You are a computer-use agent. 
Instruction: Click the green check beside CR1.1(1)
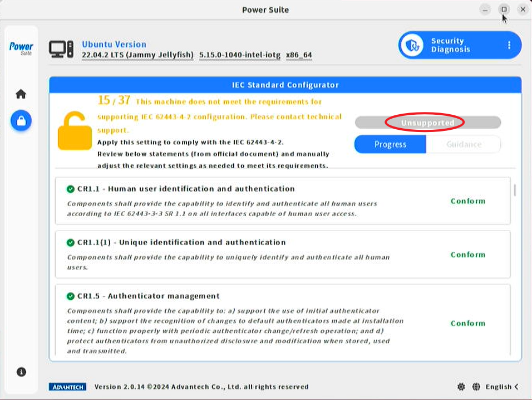point(71,242)
